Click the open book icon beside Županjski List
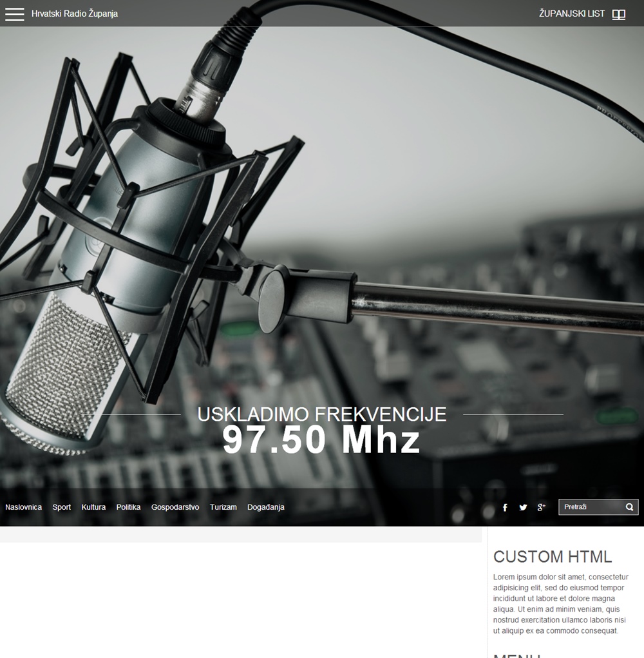 618,14
